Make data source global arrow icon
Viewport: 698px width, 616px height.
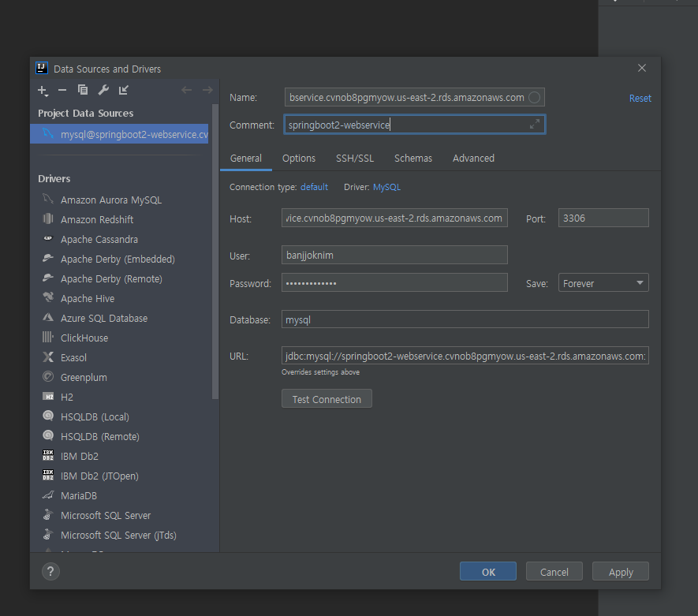pos(124,90)
